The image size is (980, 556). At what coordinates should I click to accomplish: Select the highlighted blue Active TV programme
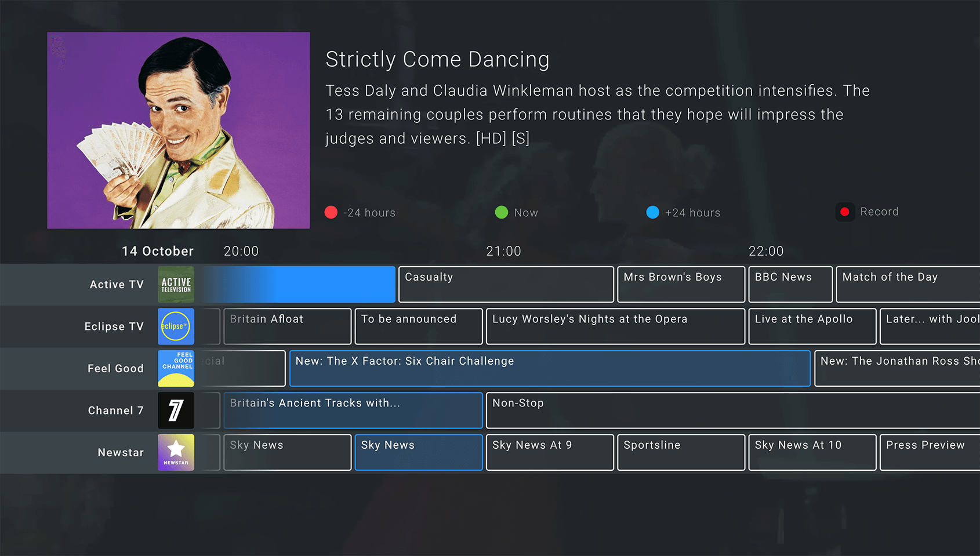pyautogui.click(x=299, y=285)
